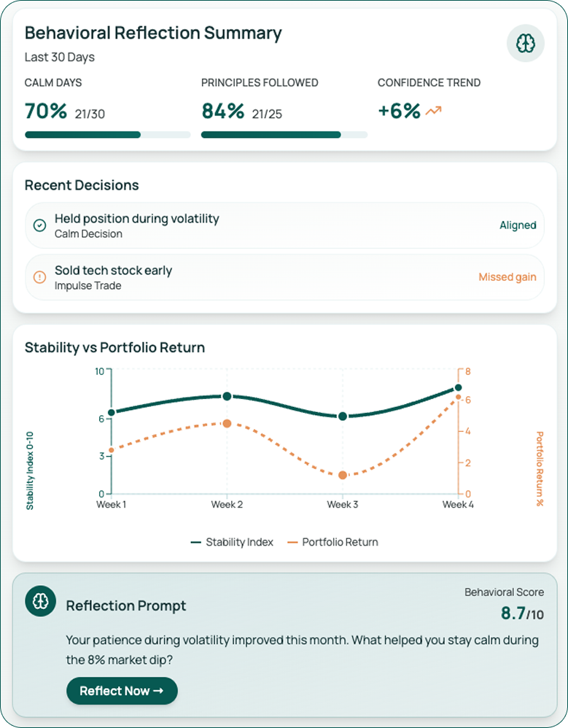
Task: Select the brain icon beside Reflection Prompt
Action: (39, 601)
